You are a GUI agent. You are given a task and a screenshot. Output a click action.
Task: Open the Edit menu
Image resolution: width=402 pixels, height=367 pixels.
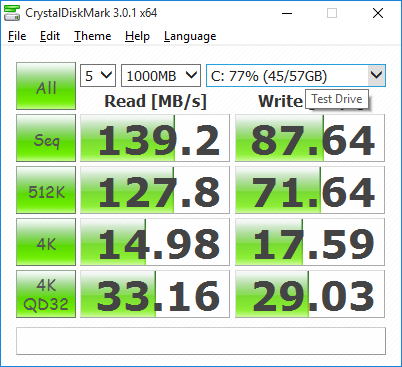click(x=50, y=36)
